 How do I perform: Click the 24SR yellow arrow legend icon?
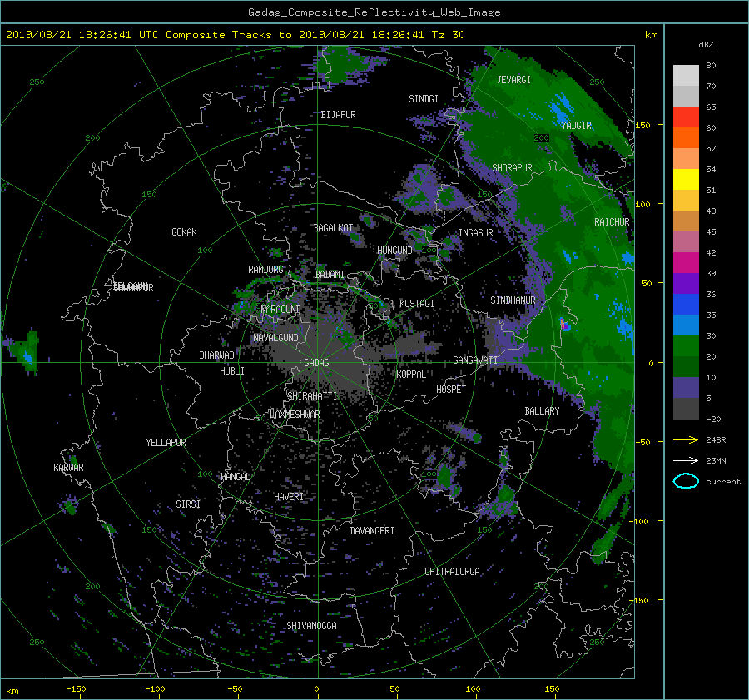(x=686, y=439)
